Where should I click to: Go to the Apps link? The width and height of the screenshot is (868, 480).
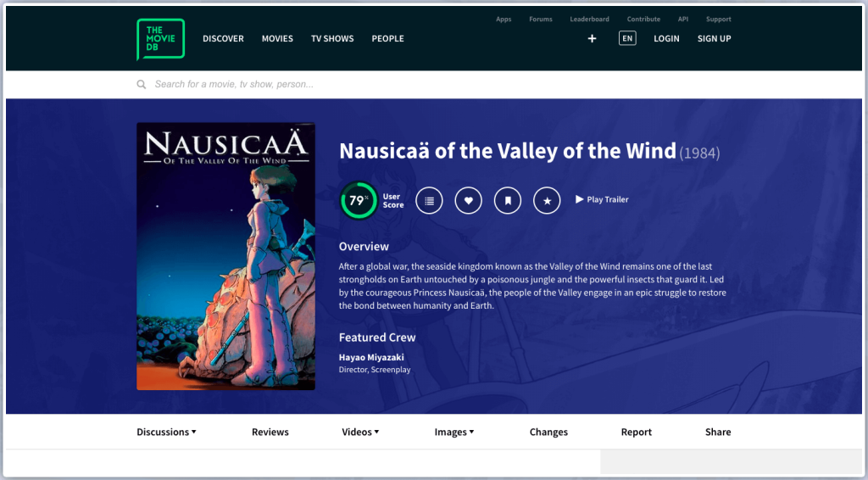coord(504,20)
